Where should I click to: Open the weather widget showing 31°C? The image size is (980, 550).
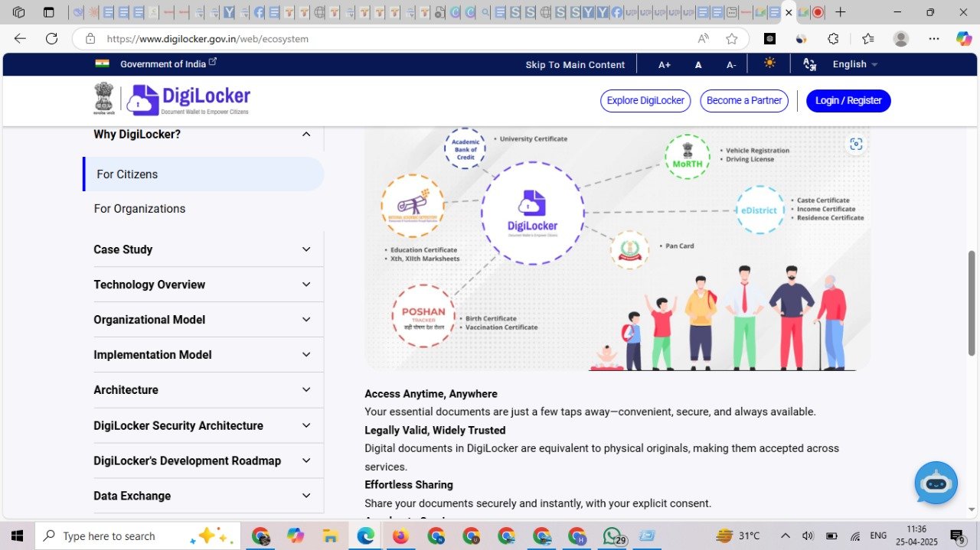(x=738, y=536)
